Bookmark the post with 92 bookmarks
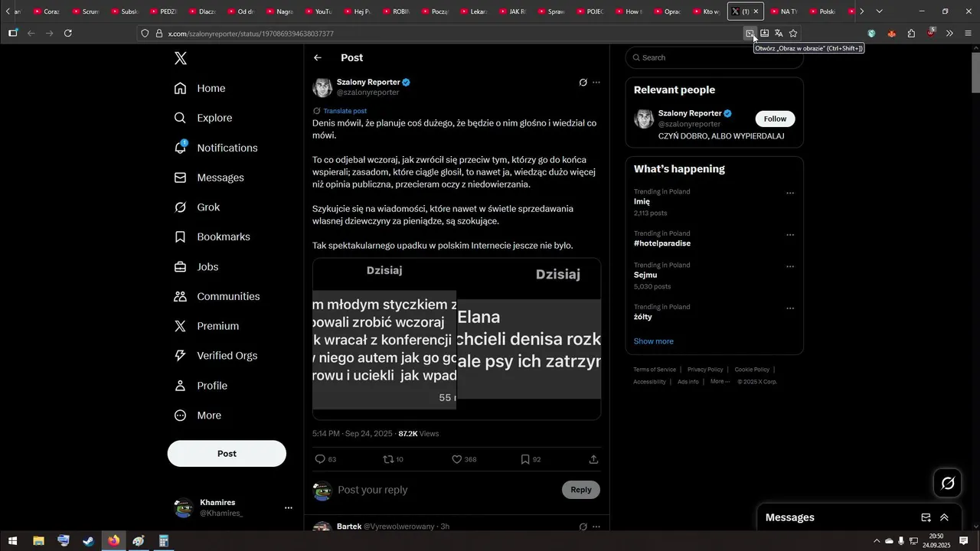The width and height of the screenshot is (980, 551). tap(525, 459)
